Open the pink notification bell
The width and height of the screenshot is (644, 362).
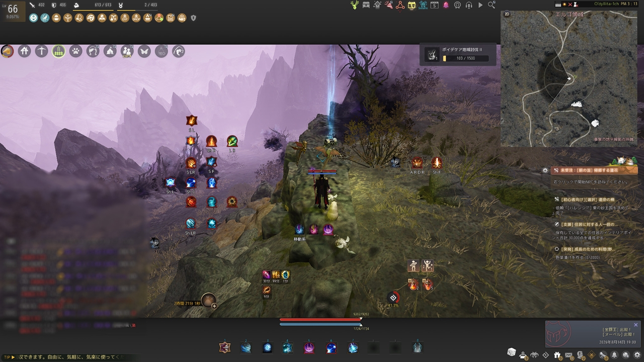click(x=446, y=5)
